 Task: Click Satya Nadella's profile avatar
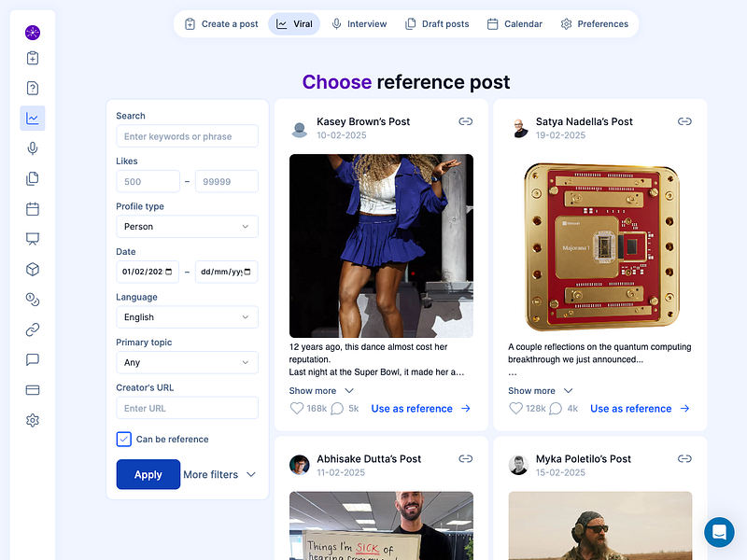(x=519, y=129)
